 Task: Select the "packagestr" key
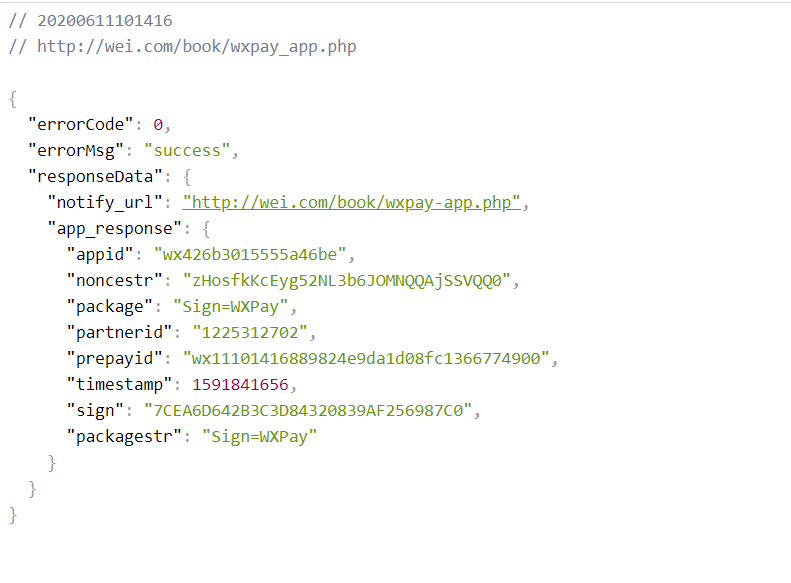pyautogui.click(x=124, y=437)
